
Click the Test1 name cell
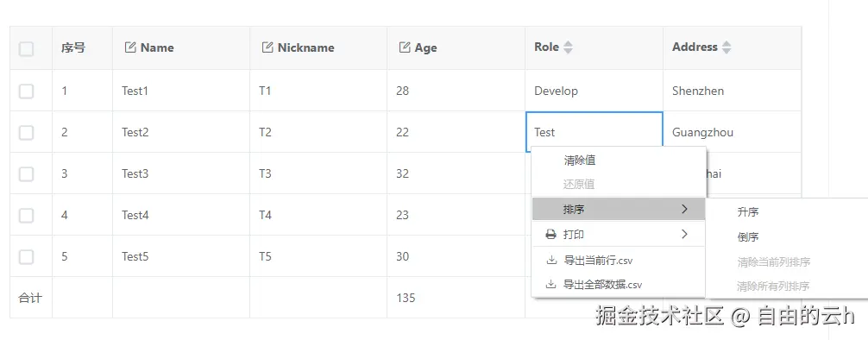click(181, 91)
